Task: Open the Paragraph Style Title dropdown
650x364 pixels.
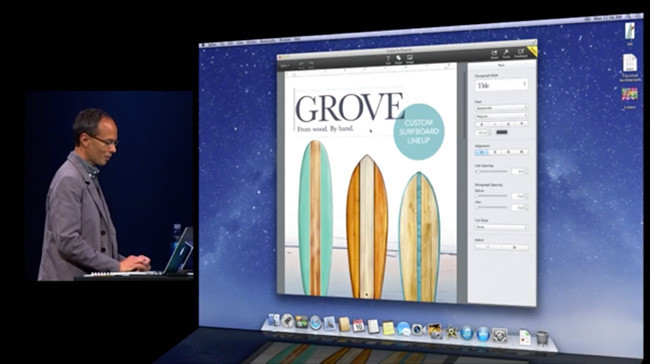Action: click(501, 85)
